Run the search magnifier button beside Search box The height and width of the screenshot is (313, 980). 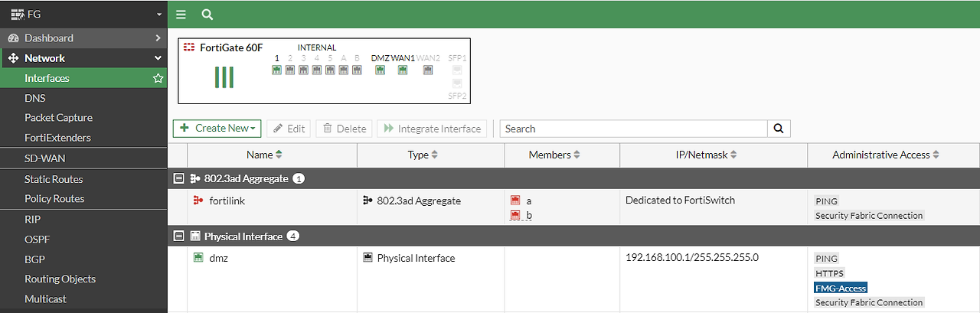tap(779, 129)
